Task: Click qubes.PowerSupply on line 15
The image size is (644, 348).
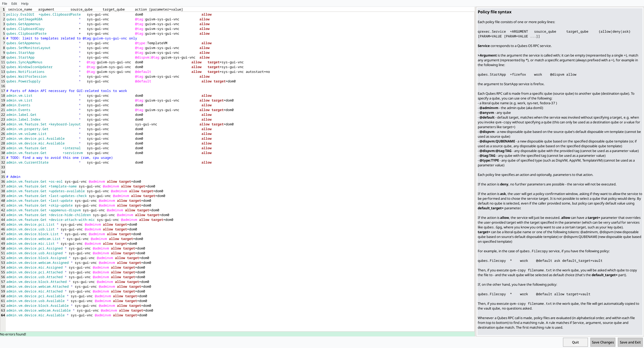Action: [x=23, y=81]
